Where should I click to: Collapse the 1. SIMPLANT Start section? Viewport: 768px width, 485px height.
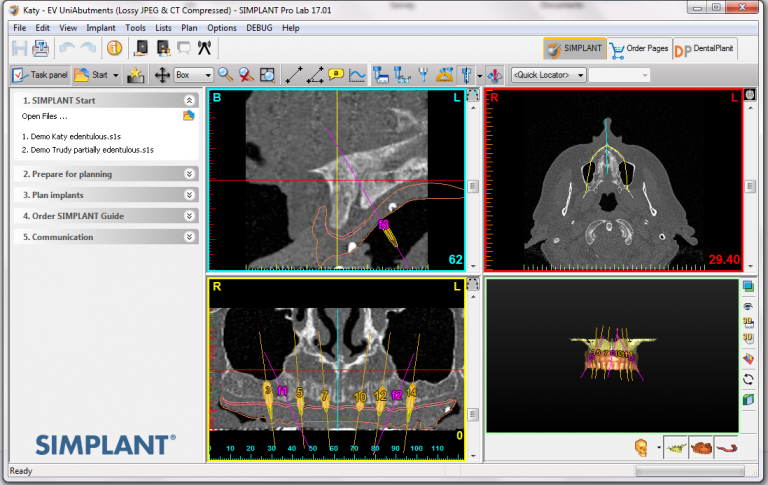(x=189, y=100)
